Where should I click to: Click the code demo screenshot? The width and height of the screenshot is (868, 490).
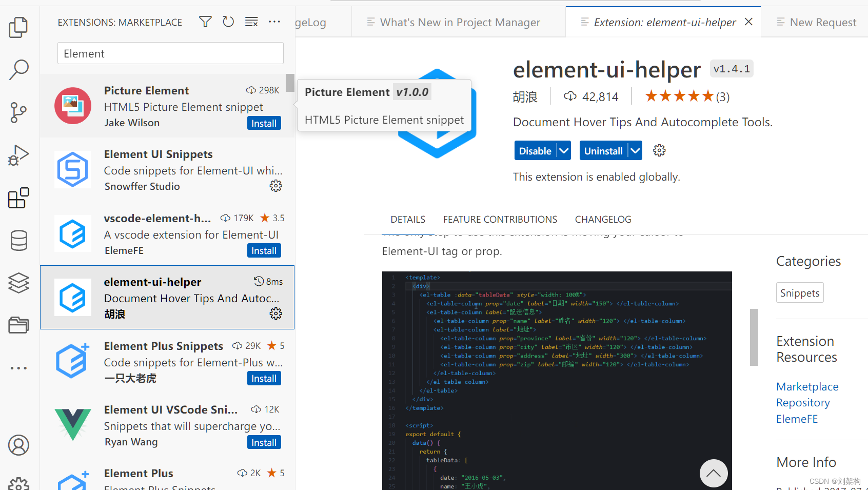[x=557, y=380]
